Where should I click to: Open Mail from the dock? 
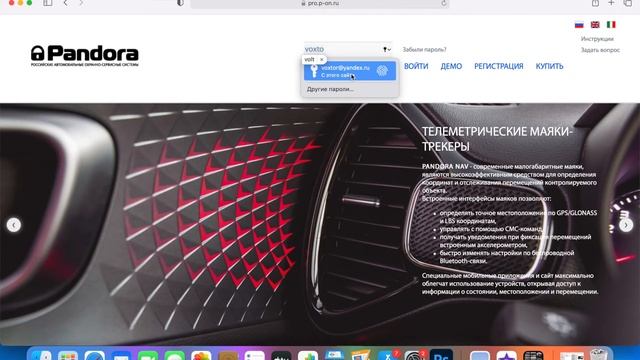(x=121, y=355)
